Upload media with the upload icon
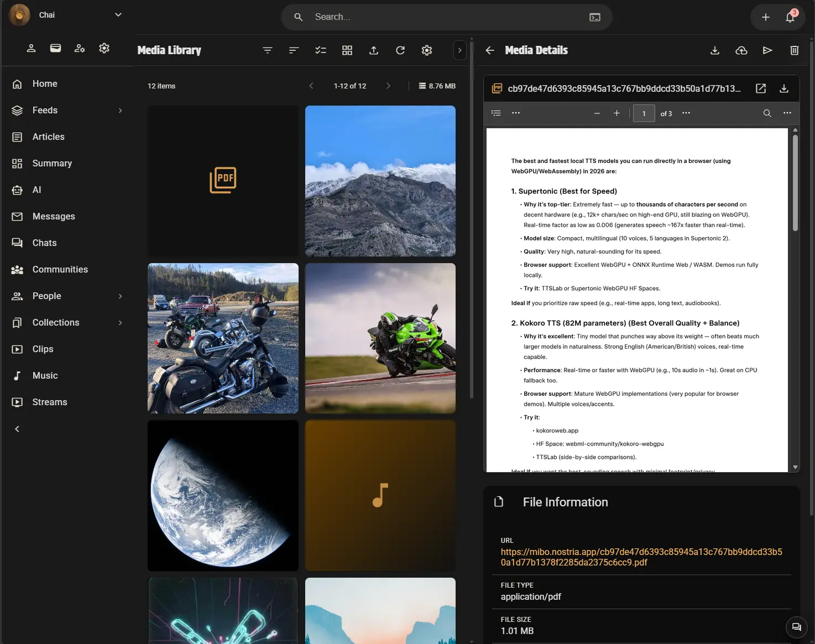The width and height of the screenshot is (815, 644). pos(374,50)
